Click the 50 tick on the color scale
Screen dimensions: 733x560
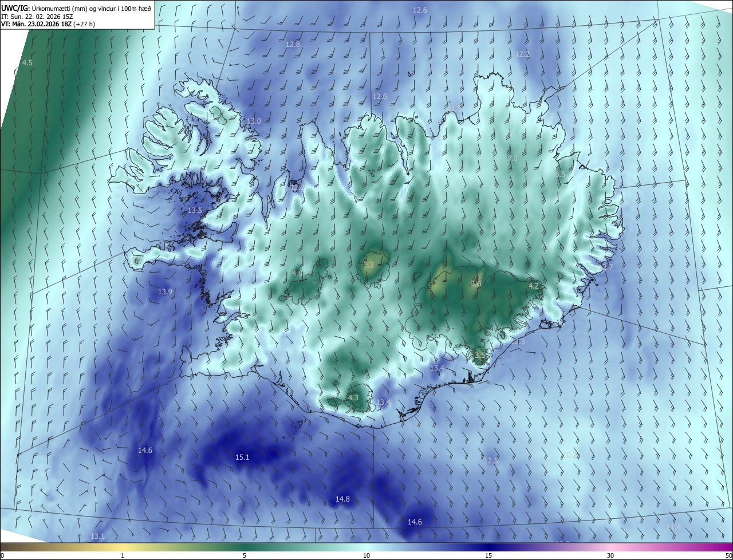coord(728,555)
